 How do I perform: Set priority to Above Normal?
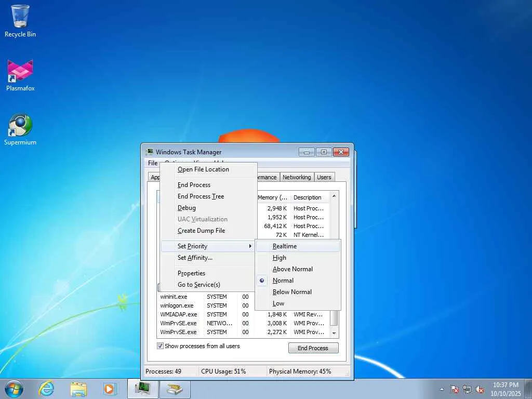pos(298,269)
